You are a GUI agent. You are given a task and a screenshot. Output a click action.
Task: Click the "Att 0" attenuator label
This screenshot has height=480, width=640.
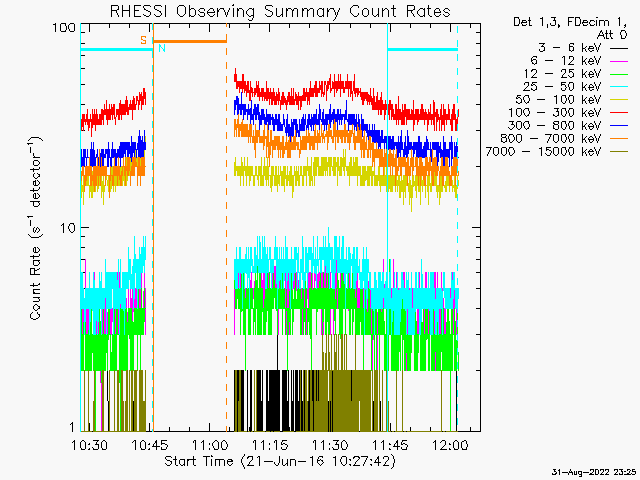pos(612,35)
